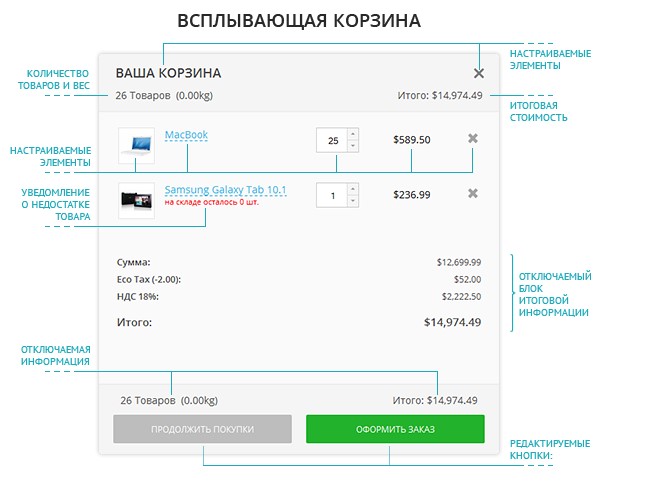The image size is (672, 483).
Task: Increase MacBook quantity with up arrow
Action: pyautogui.click(x=353, y=133)
